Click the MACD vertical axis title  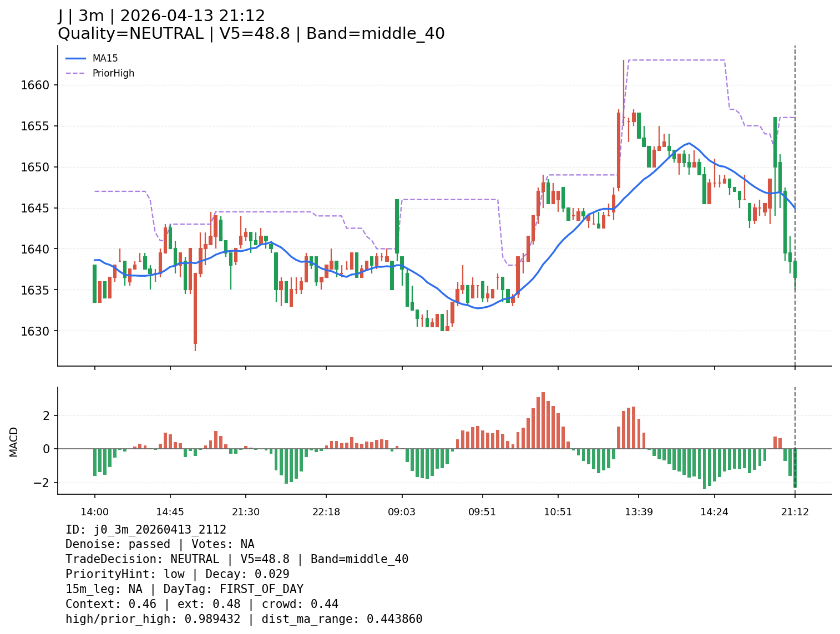tap(14, 442)
